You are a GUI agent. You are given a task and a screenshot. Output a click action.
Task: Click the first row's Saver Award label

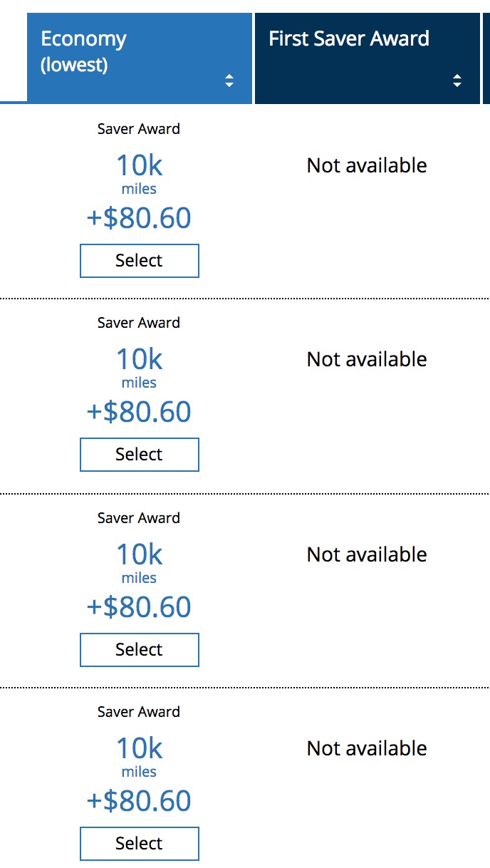click(x=139, y=129)
